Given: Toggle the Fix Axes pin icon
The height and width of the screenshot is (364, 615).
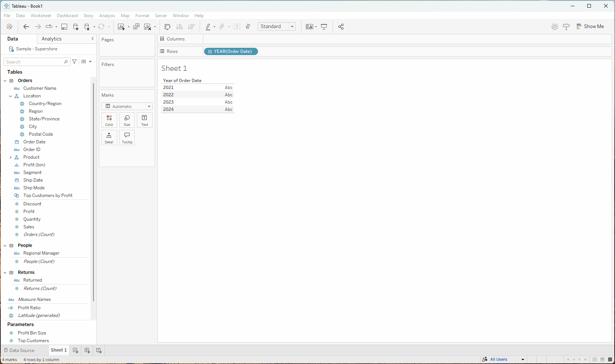Looking at the screenshot, I should (x=248, y=27).
